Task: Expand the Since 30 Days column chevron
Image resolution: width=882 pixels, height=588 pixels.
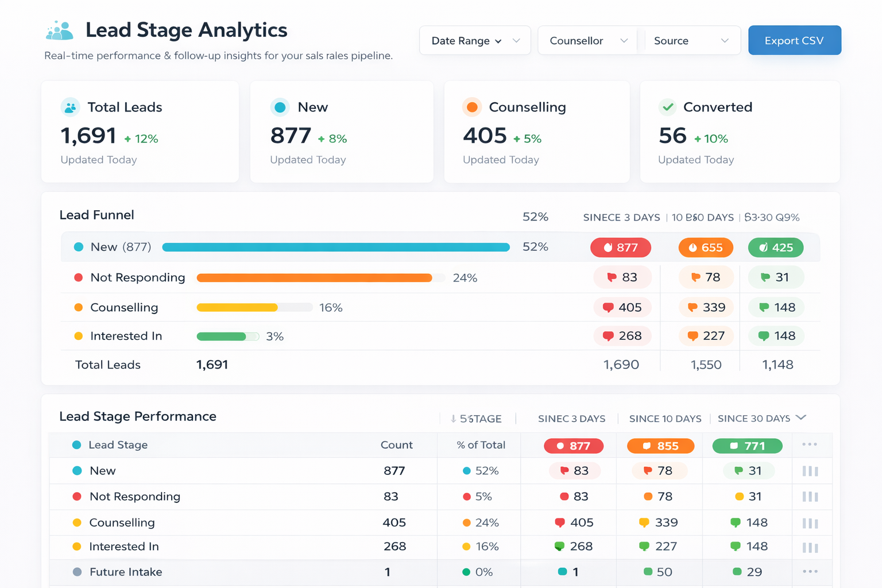Action: 802,418
